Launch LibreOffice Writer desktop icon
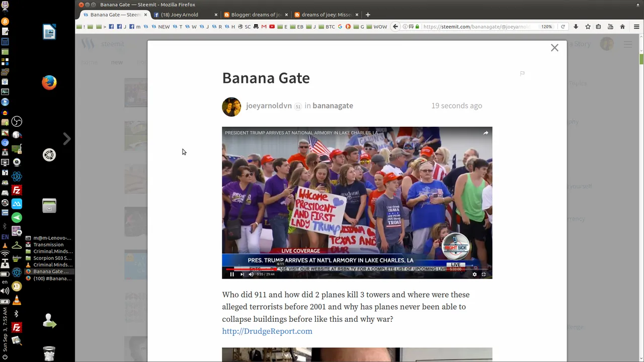The height and width of the screenshot is (362, 644). (x=49, y=32)
